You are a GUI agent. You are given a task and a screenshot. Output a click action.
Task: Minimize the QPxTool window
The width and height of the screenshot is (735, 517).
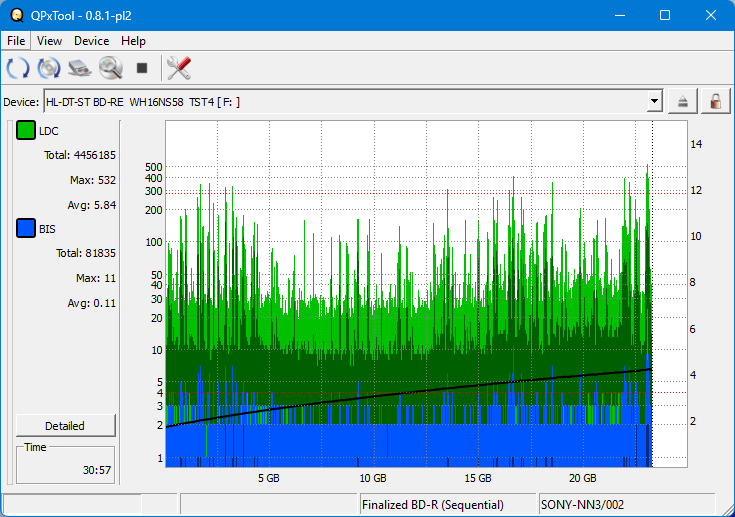(620, 15)
